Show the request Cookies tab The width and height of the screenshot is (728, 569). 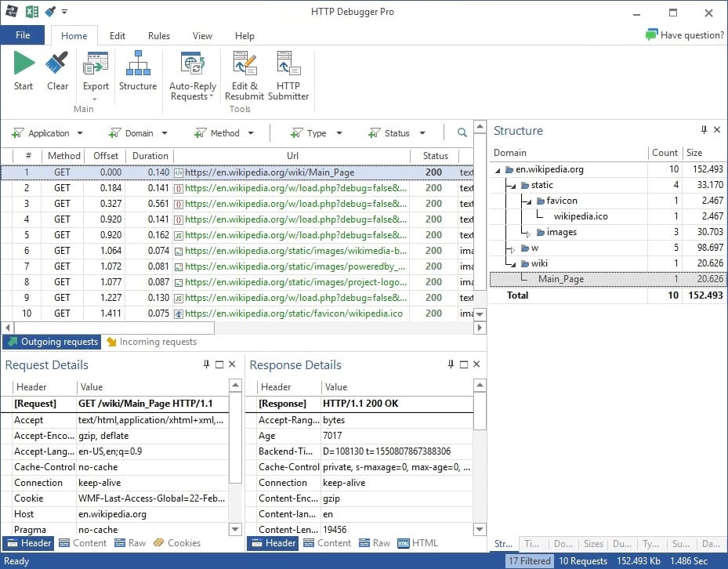[177, 543]
